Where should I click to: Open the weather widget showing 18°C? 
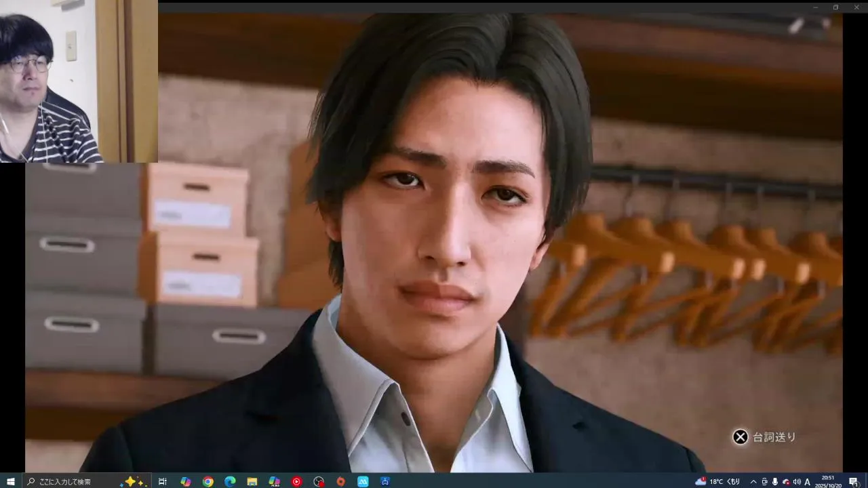[x=717, y=481]
